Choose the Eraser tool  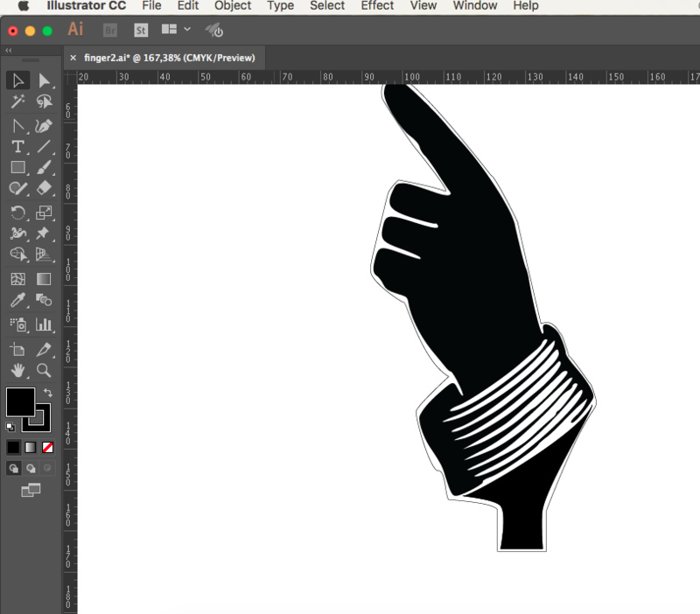coord(44,188)
